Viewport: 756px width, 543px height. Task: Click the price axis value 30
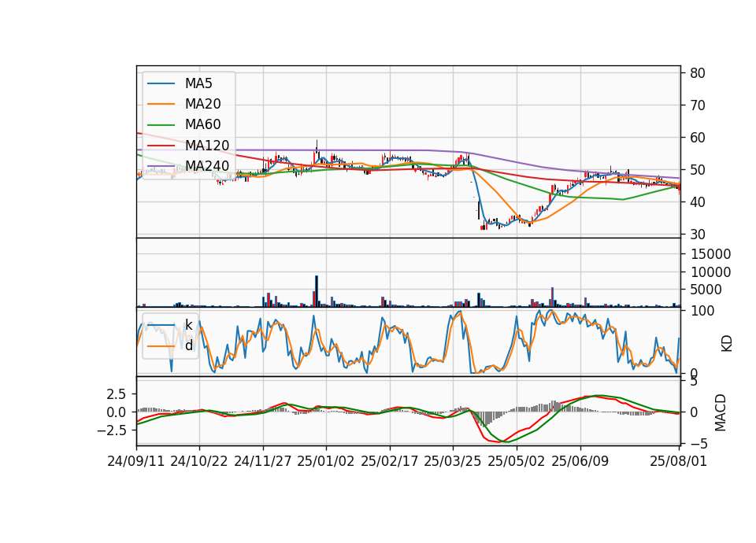click(698, 235)
